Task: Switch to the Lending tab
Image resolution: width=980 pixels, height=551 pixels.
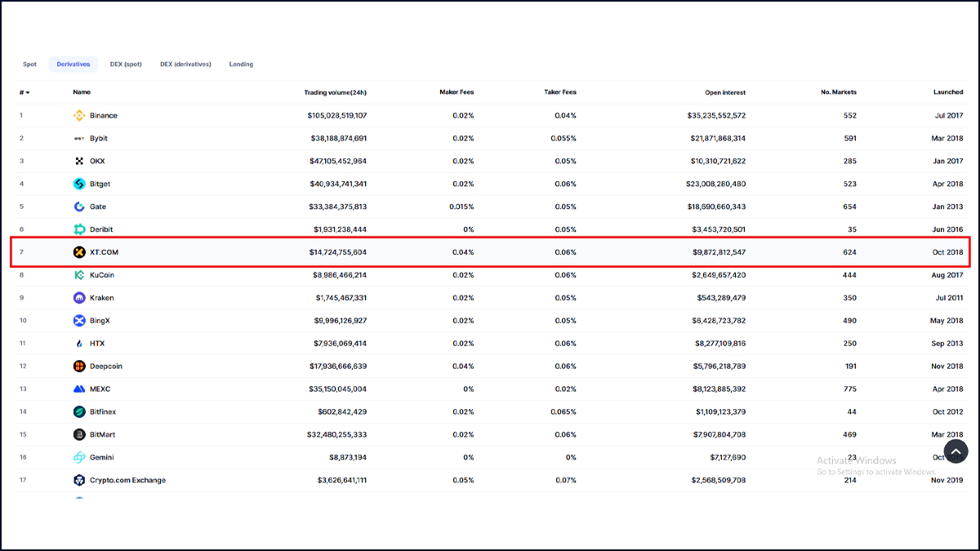Action: (x=241, y=64)
